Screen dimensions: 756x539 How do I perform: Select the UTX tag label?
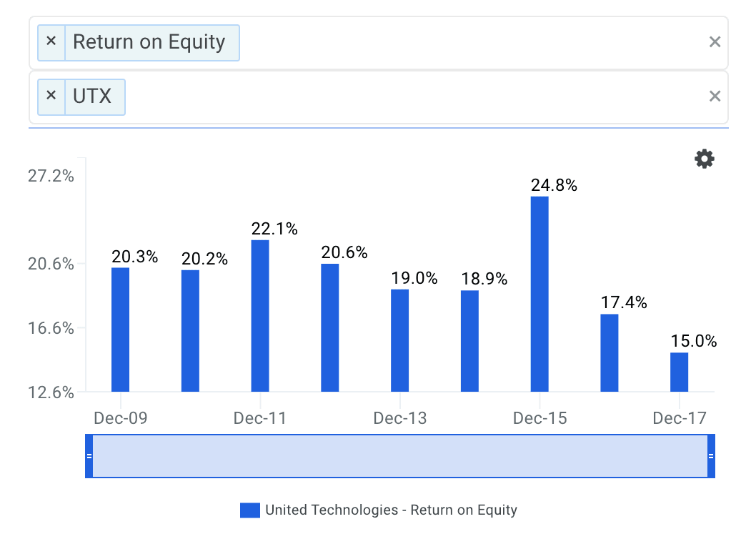[93, 97]
